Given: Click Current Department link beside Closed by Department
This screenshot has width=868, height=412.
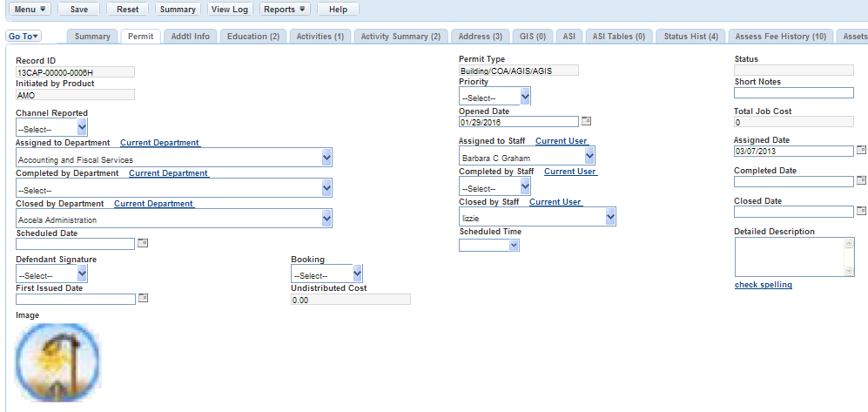Looking at the screenshot, I should tap(153, 204).
